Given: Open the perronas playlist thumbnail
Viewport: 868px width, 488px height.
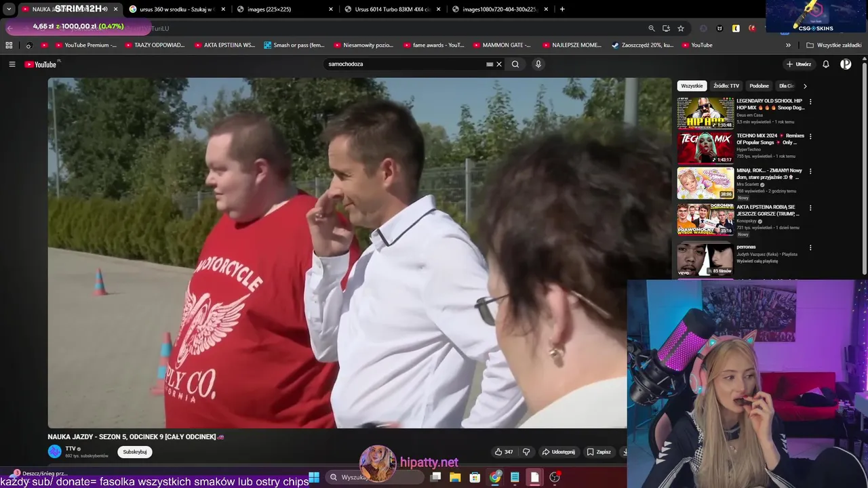Looking at the screenshot, I should pyautogui.click(x=705, y=260).
